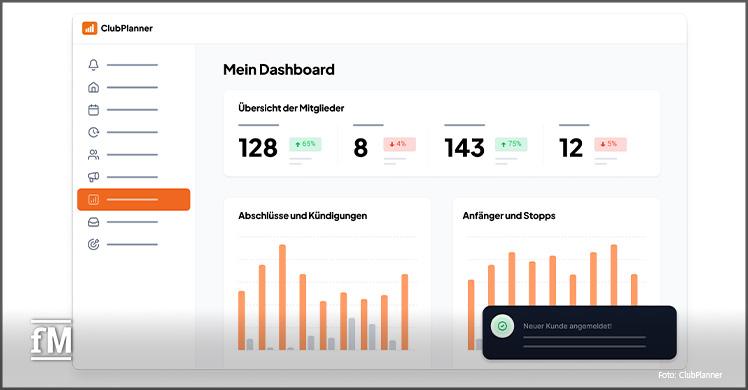Select the clock history icon

[94, 132]
